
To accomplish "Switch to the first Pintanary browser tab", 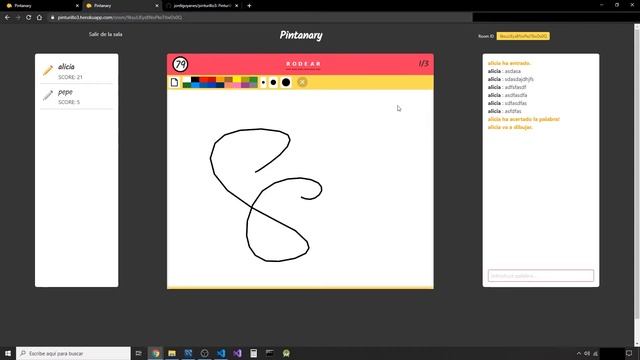I will coord(41,6).
